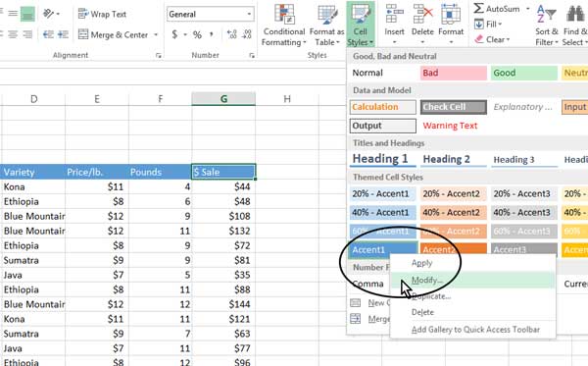
Task: Select column H header
Action: [x=287, y=99]
